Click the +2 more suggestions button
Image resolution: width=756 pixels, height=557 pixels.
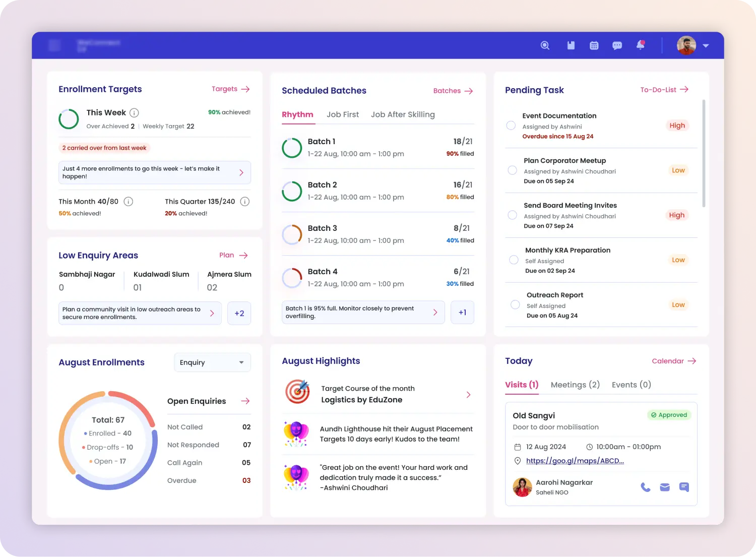(x=239, y=314)
